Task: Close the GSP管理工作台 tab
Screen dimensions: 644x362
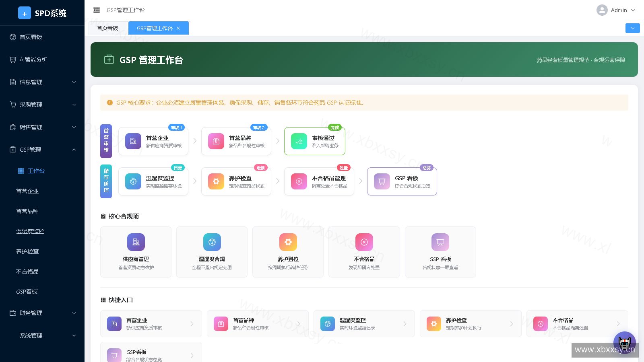Action: [x=178, y=28]
